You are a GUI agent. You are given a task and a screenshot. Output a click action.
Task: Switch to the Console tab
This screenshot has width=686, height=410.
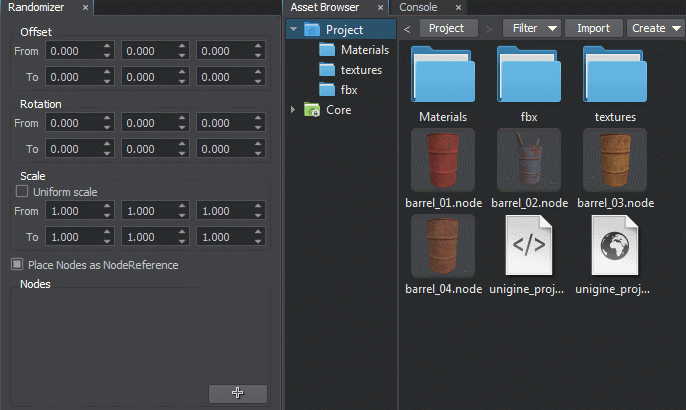coord(419,7)
